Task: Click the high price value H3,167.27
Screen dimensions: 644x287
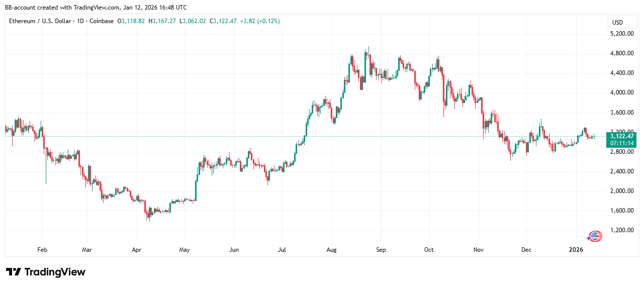Action: [162, 21]
